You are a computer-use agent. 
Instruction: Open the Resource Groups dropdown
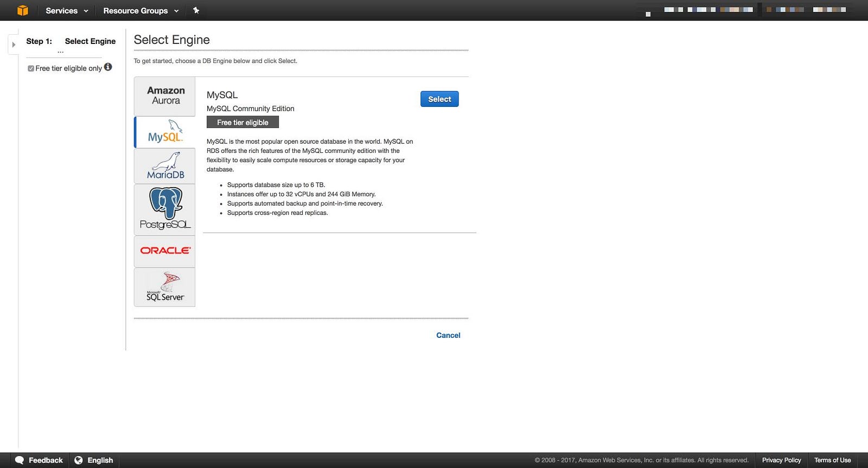pyautogui.click(x=141, y=10)
